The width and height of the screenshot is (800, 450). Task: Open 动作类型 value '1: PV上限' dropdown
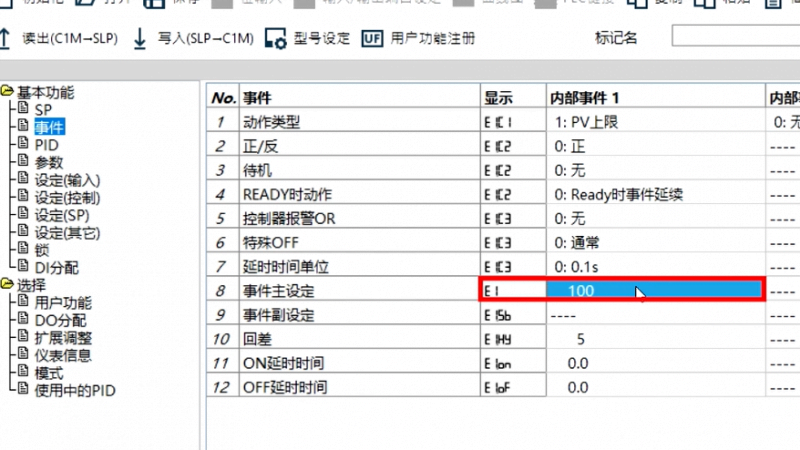coord(655,122)
